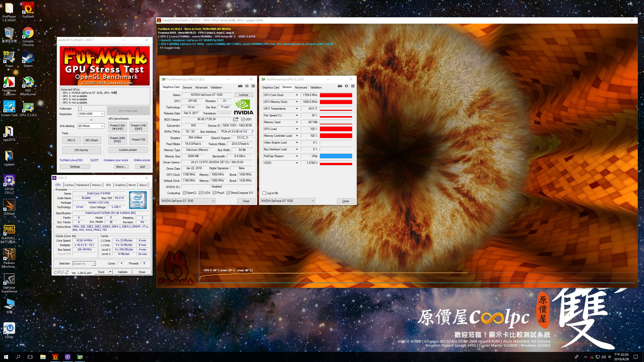Launch Uplay desktop shortcut
This screenshot has width=644, height=362.
coord(9,331)
